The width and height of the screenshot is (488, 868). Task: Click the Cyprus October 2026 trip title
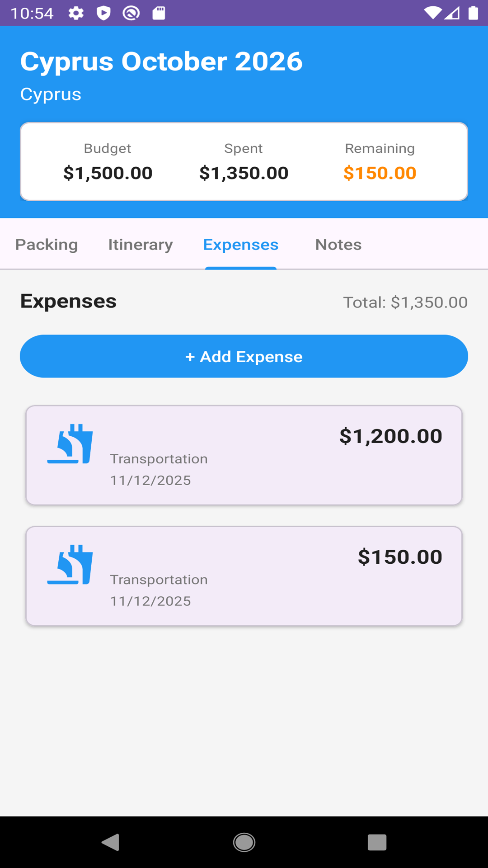pyautogui.click(x=161, y=61)
